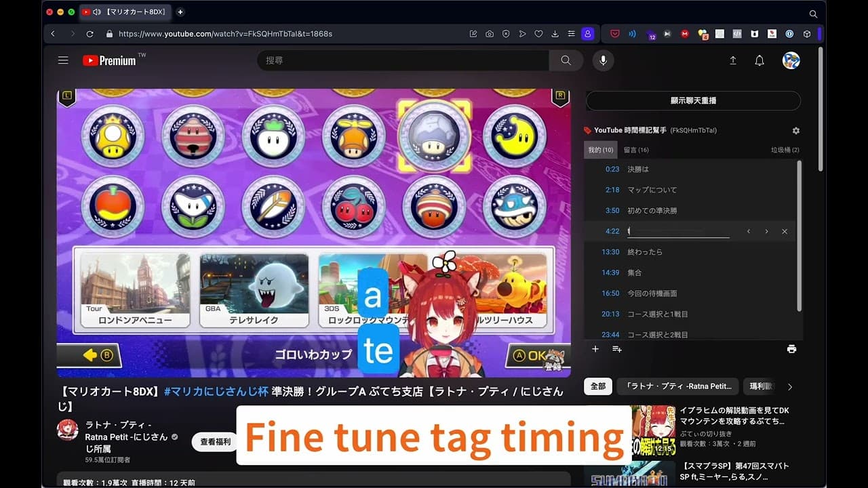Open the YouTube hamburger guide menu

tap(63, 60)
